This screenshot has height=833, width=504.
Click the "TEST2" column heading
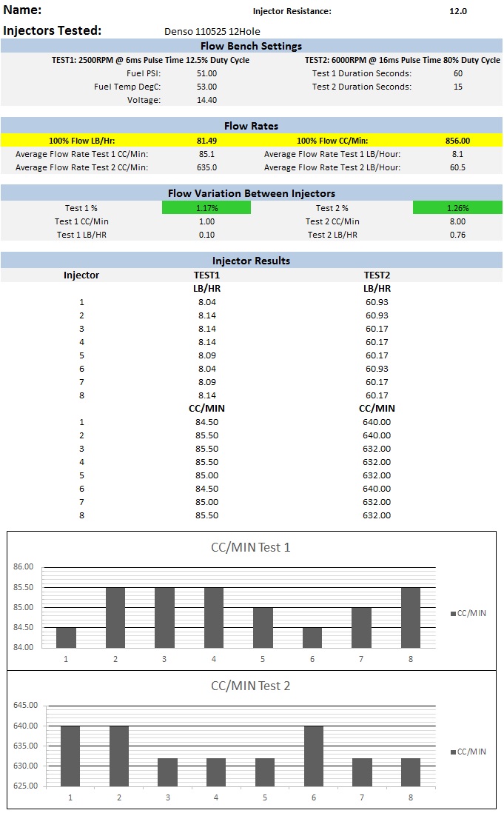(377, 275)
